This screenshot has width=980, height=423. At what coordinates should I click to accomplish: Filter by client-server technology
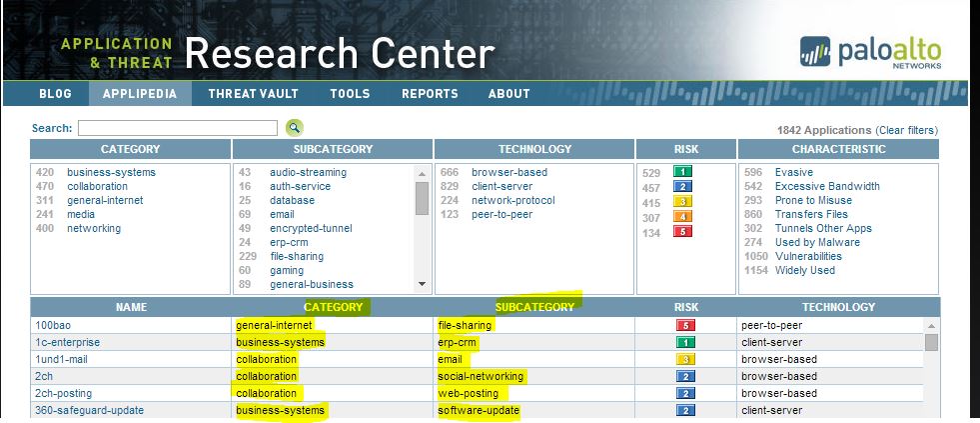click(501, 186)
